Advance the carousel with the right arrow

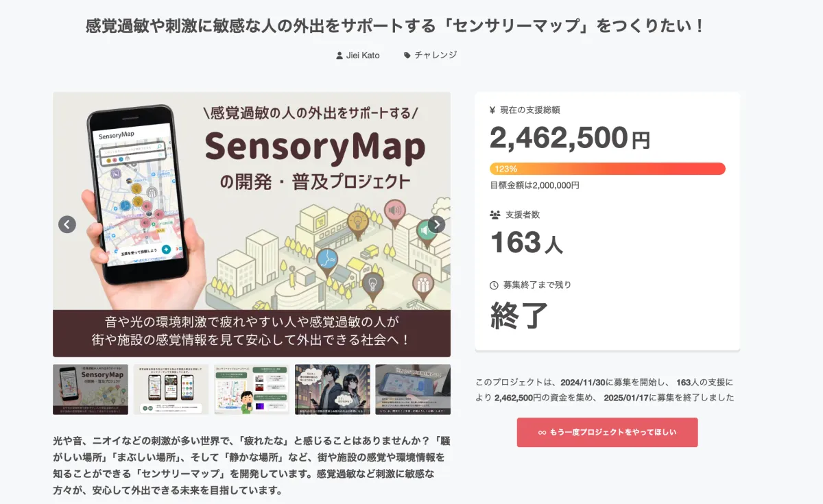click(x=436, y=224)
